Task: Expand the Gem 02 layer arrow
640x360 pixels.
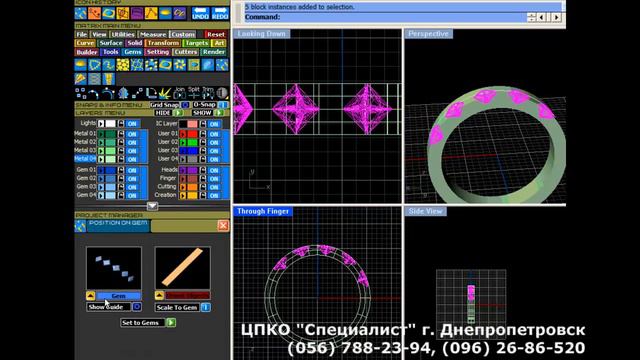Action: point(101,179)
